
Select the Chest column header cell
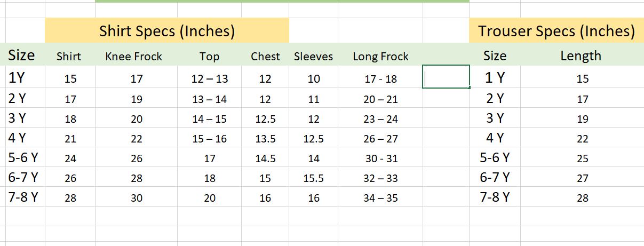tap(265, 56)
